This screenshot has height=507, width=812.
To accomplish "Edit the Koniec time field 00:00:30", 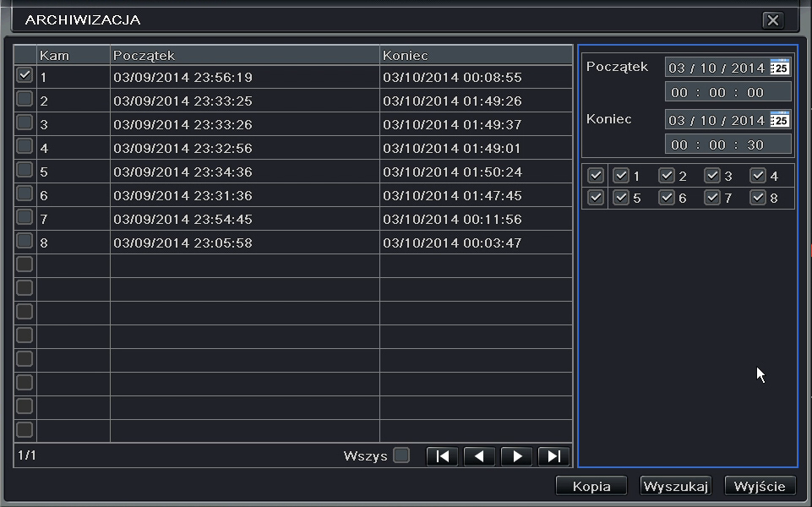I will pos(728,144).
